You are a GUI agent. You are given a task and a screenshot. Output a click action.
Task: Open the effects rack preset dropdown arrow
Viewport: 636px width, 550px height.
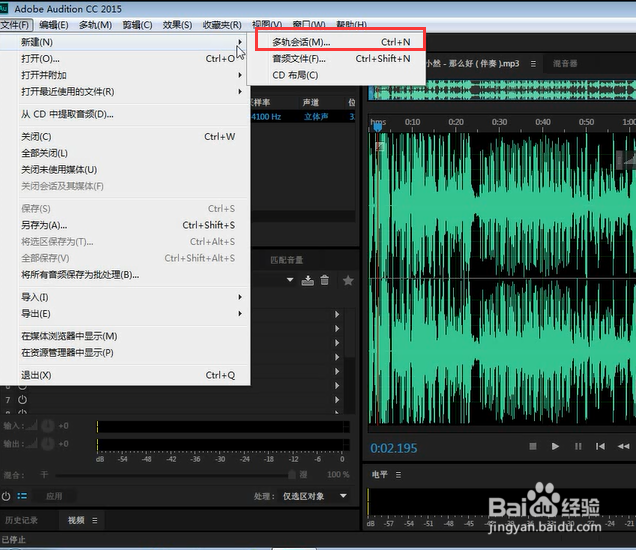pos(290,280)
